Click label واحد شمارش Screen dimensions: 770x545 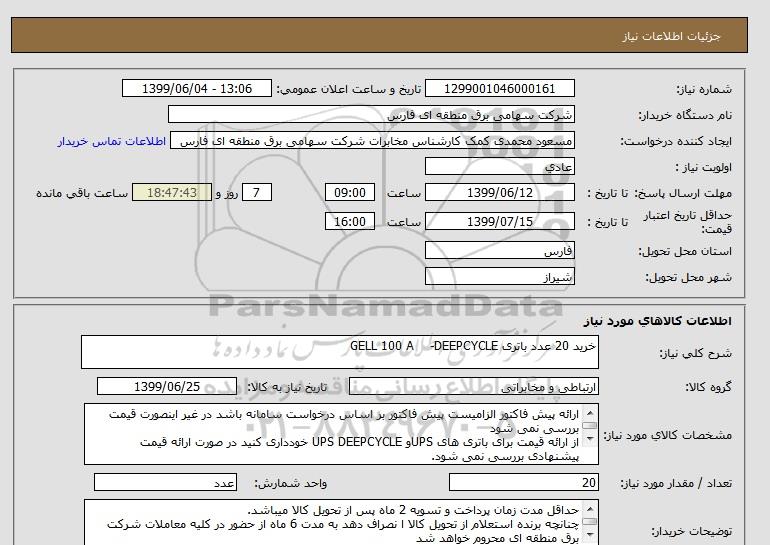[x=290, y=484]
